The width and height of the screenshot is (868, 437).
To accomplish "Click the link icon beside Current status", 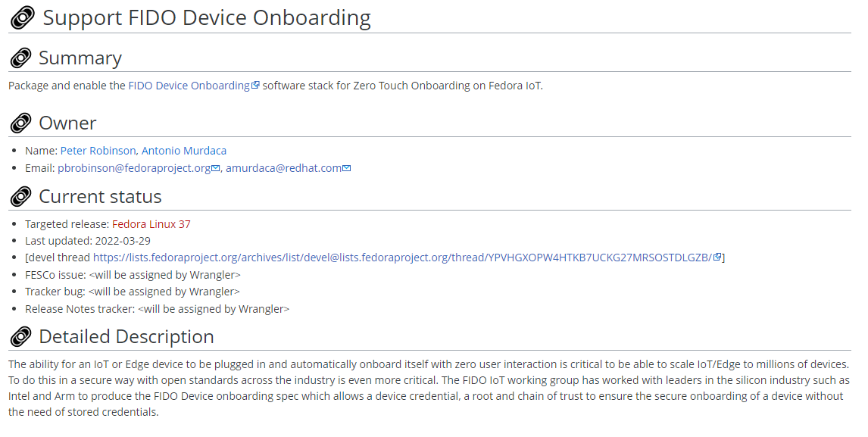I will (20, 197).
